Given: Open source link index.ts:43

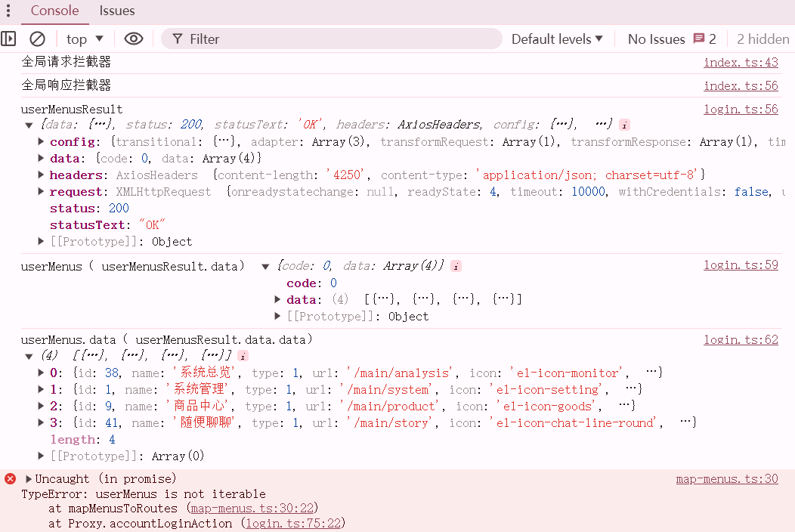Looking at the screenshot, I should 741,63.
